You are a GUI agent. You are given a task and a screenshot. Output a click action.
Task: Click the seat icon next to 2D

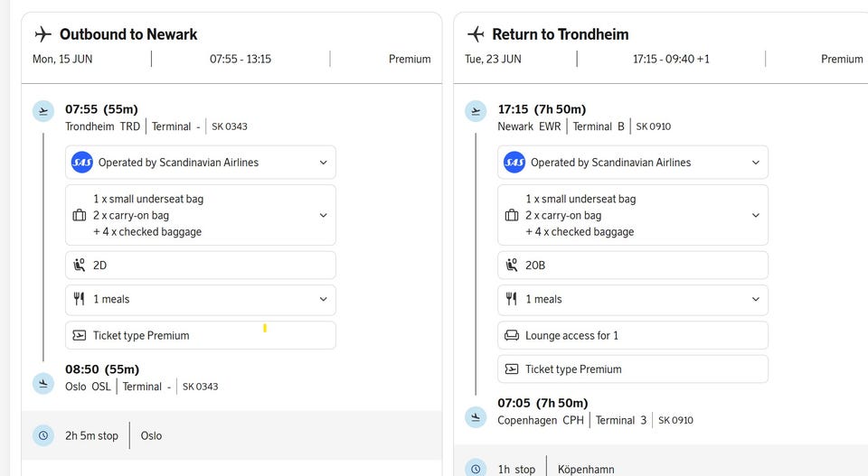pyautogui.click(x=80, y=265)
